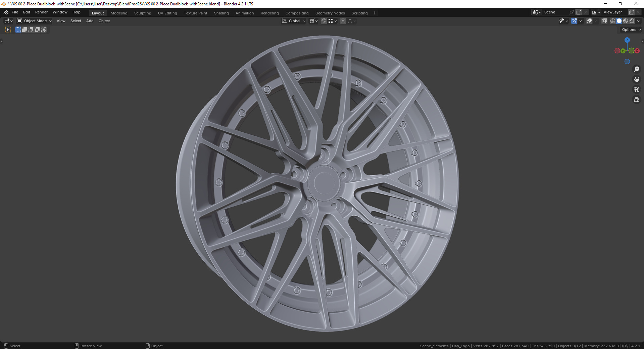Open the viewport Select menu
Viewport: 644px width, 349px height.
[76, 21]
